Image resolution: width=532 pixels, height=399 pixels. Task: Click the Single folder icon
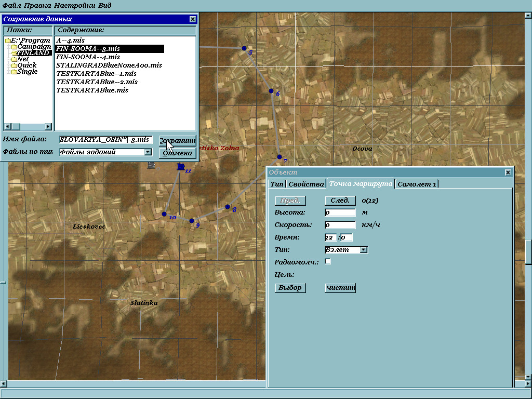point(14,72)
